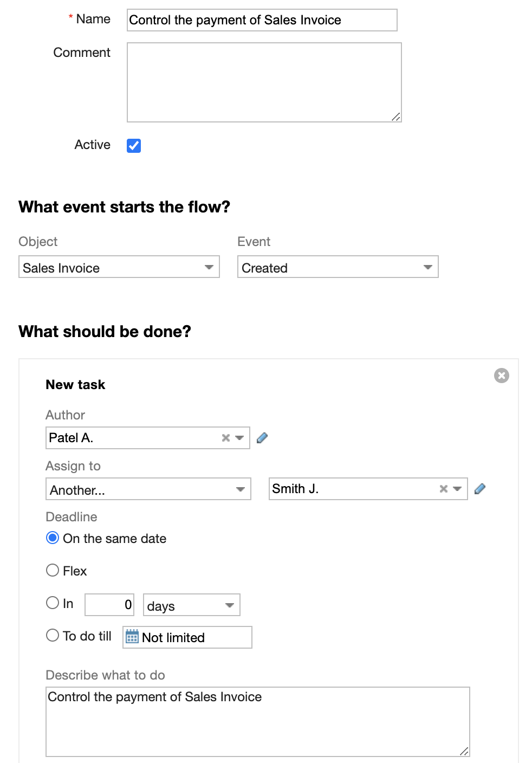Select On the same date deadline

pyautogui.click(x=53, y=538)
